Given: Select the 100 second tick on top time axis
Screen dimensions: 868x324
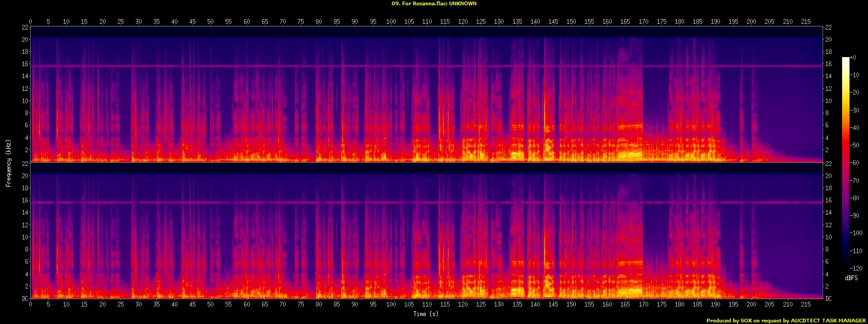Looking at the screenshot, I should tap(391, 22).
